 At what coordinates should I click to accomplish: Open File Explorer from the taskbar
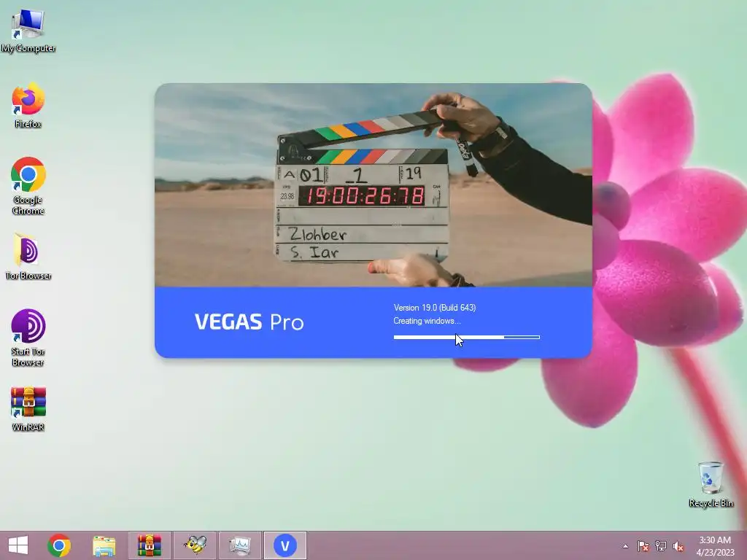tap(104, 545)
